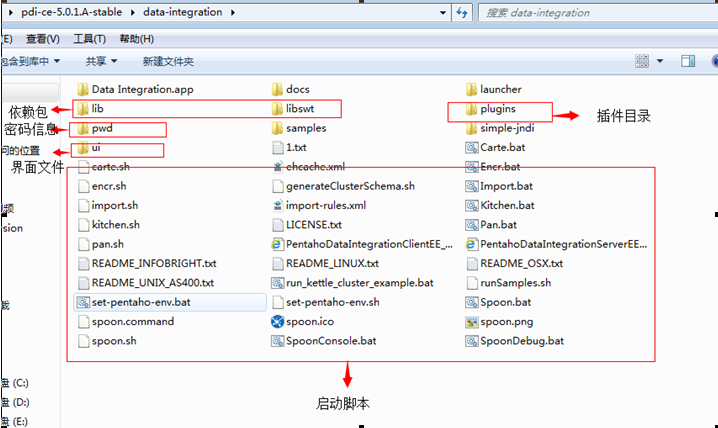The image size is (718, 428).
Task: Open the libswt folder icon
Action: 277,108
